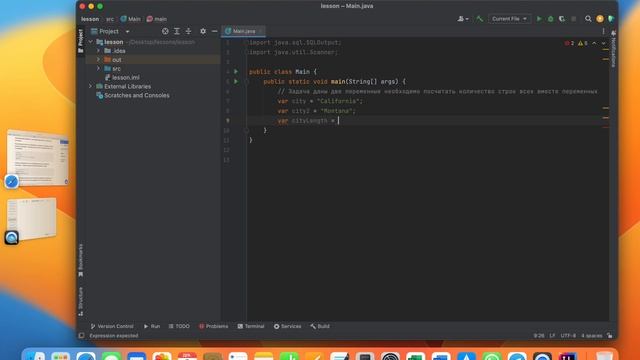Toggle the Structure tool window stripe
The image size is (640, 360).
[80, 301]
